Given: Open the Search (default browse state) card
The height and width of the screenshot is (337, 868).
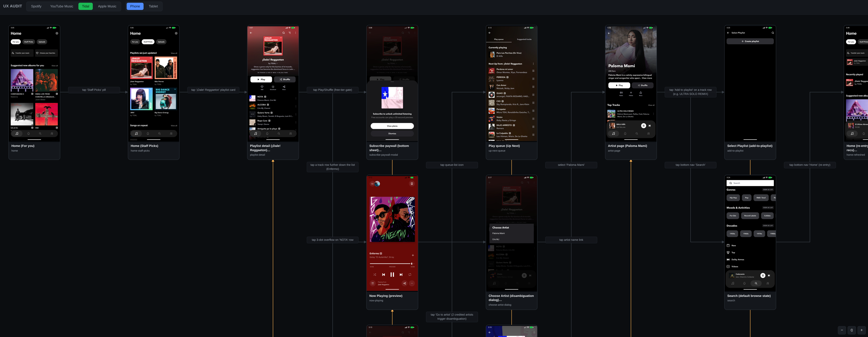Looking at the screenshot, I should point(750,242).
